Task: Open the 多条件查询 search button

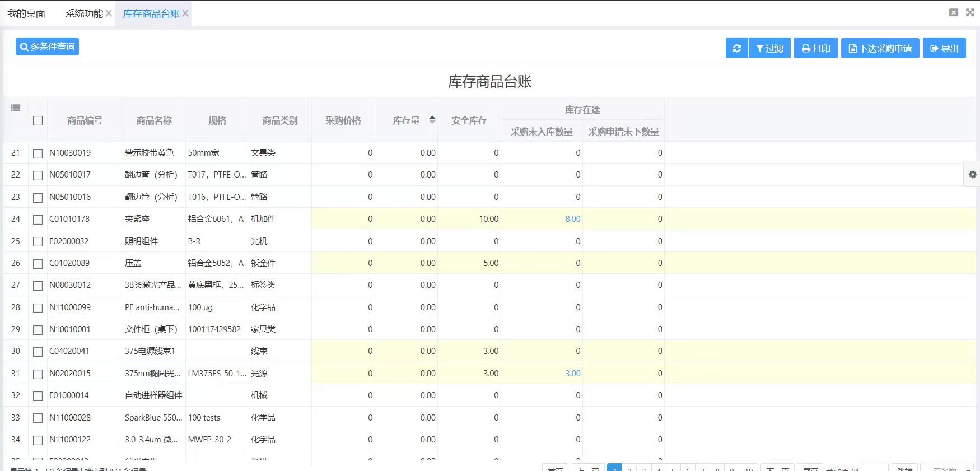Action: pyautogui.click(x=47, y=46)
